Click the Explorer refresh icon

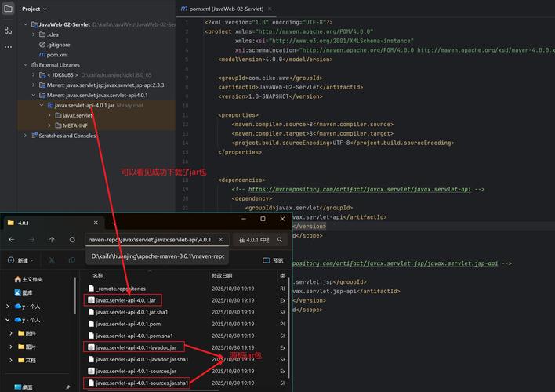71,239
